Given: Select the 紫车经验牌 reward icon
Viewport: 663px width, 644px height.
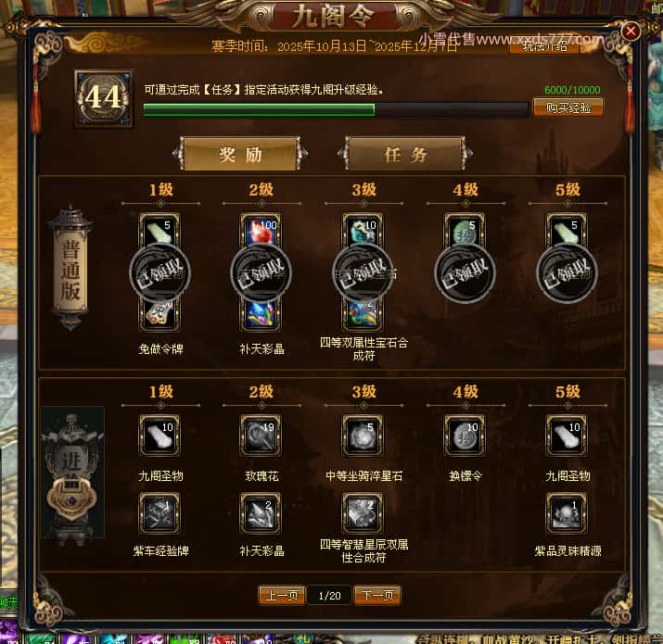Looking at the screenshot, I should [159, 513].
